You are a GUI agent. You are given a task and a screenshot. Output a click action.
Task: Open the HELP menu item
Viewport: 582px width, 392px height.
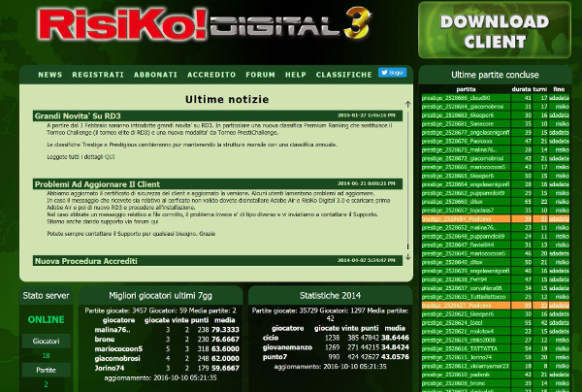tap(296, 75)
